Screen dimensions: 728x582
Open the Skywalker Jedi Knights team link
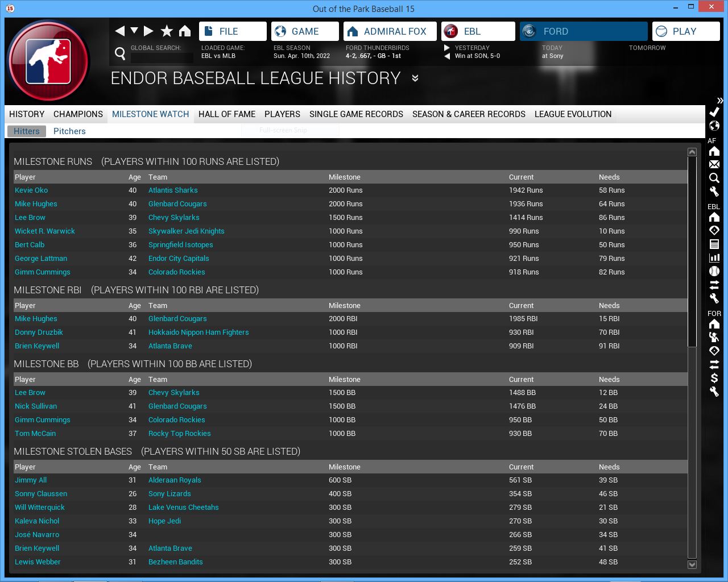click(186, 231)
